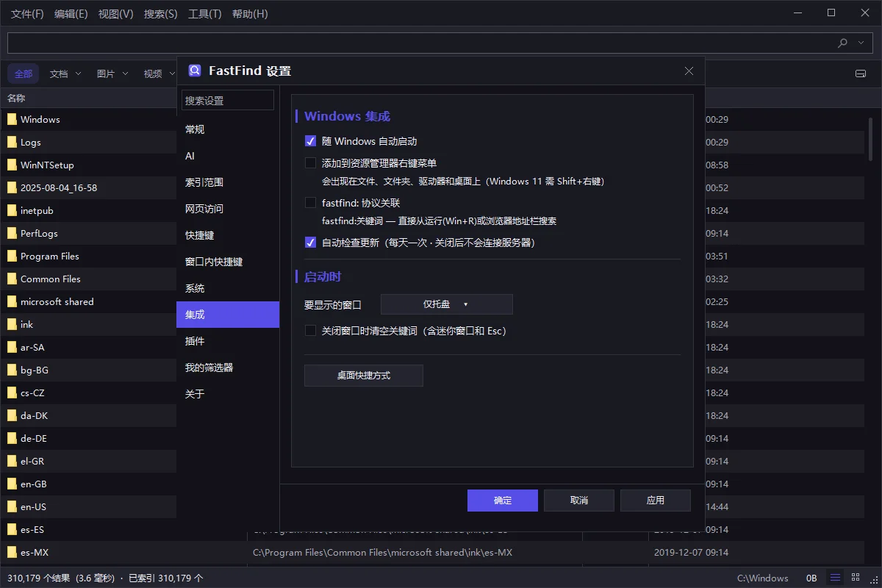Image resolution: width=882 pixels, height=588 pixels.
Task: Click the FastFind logo in settings title
Action: 195,71
